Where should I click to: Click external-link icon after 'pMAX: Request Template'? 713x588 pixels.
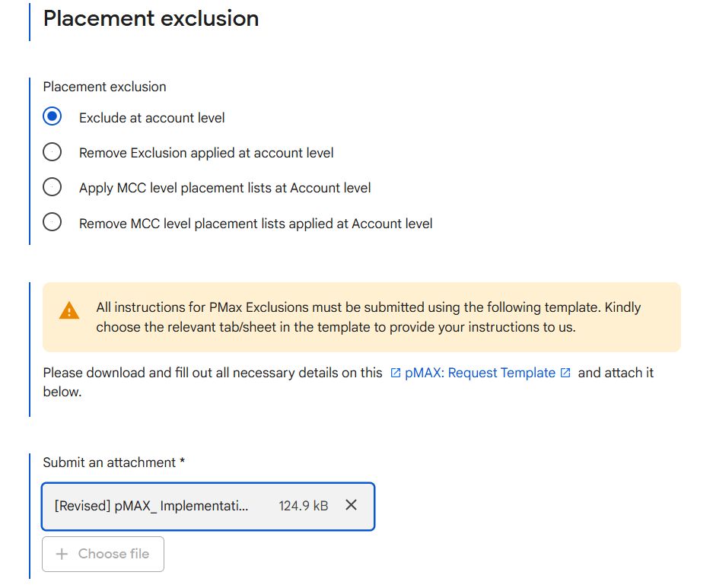(565, 373)
